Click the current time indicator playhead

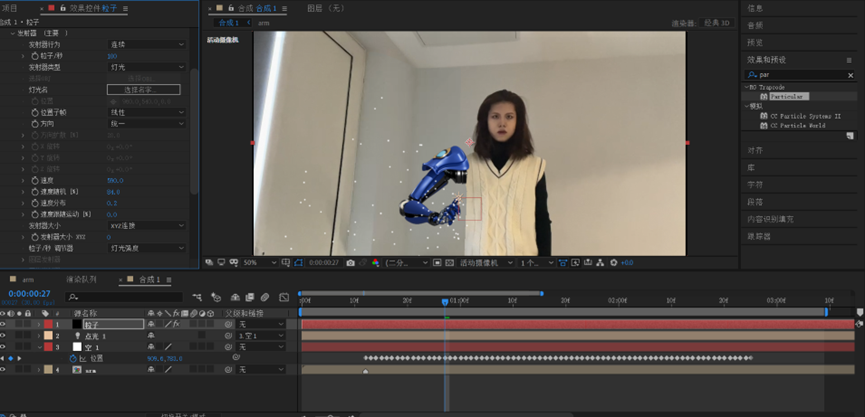pos(445,302)
